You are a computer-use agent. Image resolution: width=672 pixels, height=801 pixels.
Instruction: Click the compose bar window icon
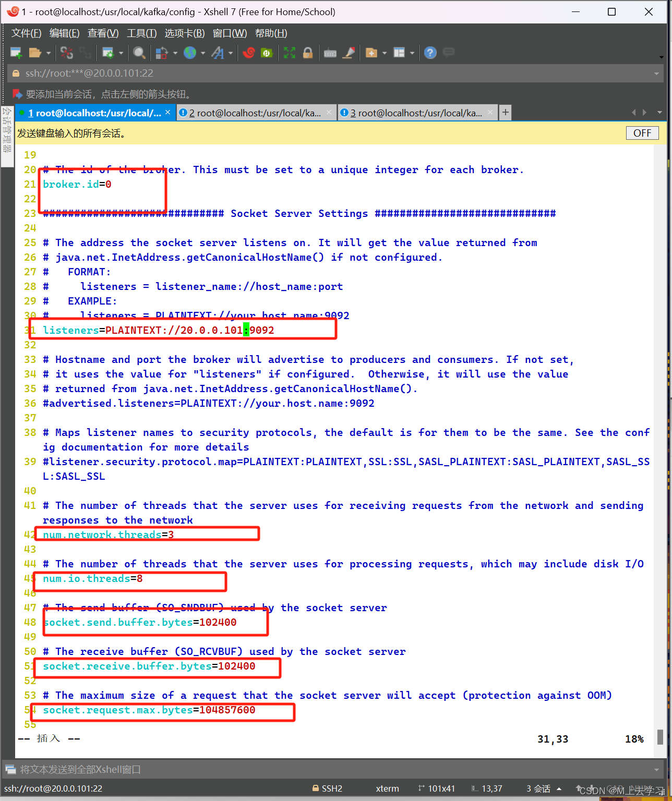coord(10,769)
